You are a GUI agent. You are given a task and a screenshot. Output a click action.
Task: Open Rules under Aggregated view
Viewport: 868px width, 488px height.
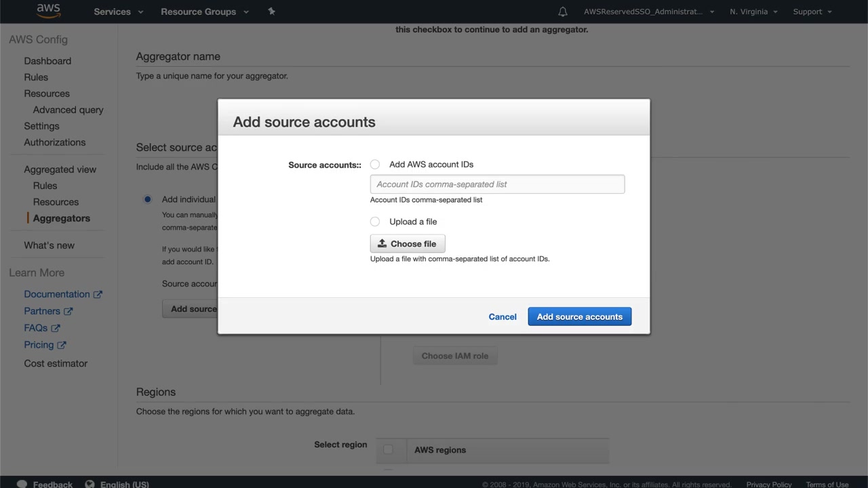click(45, 186)
